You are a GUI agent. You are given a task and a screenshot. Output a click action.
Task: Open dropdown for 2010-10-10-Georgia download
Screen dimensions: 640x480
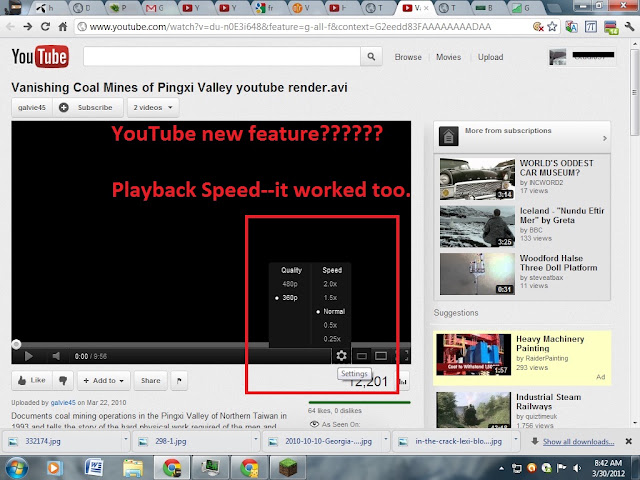[x=386, y=440]
